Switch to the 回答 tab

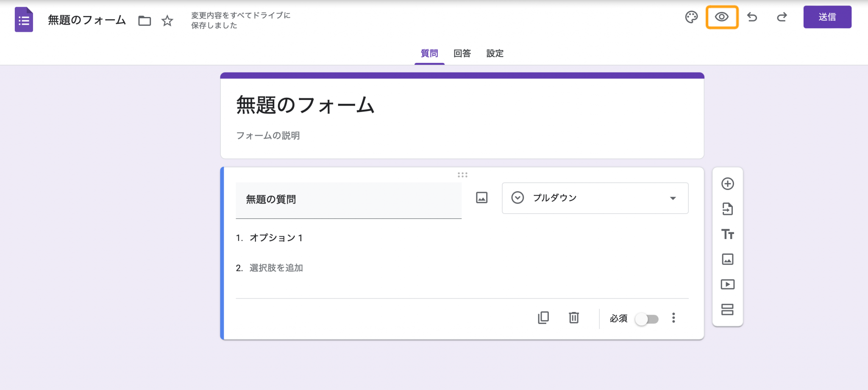tap(463, 53)
